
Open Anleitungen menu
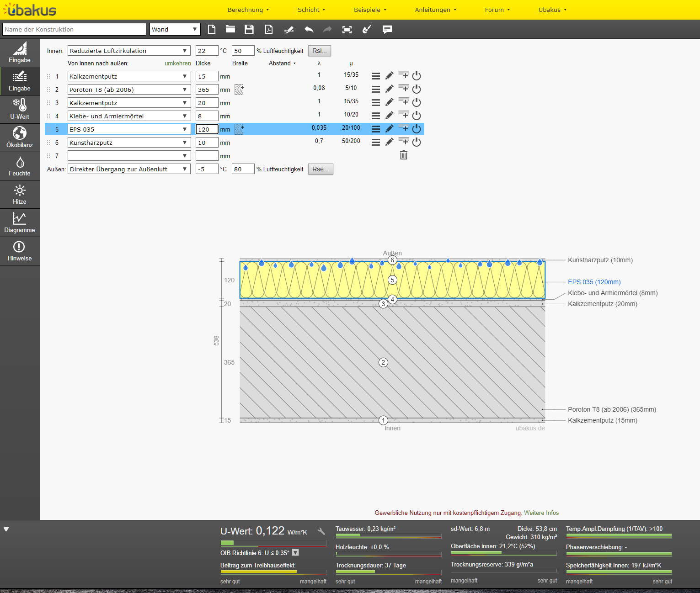pyautogui.click(x=435, y=10)
